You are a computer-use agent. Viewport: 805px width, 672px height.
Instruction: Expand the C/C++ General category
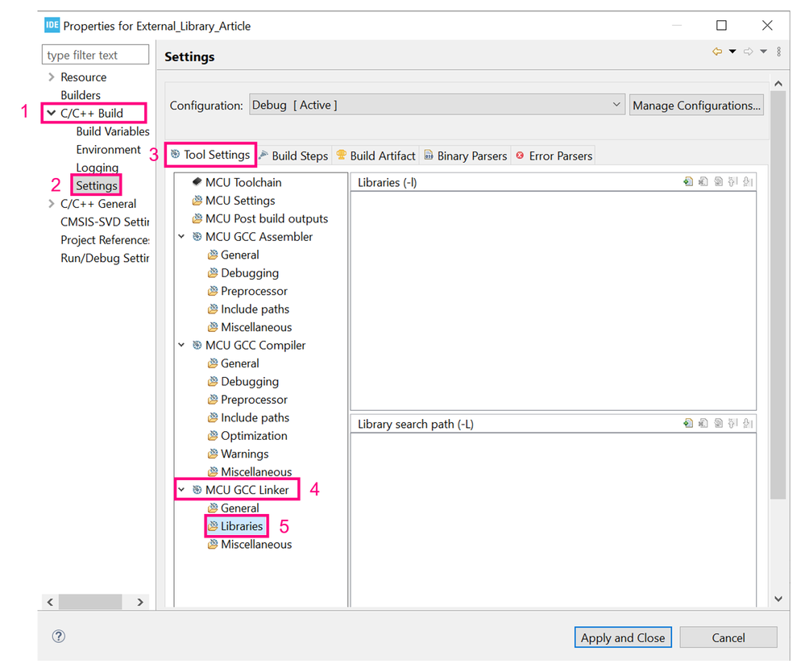(51, 204)
